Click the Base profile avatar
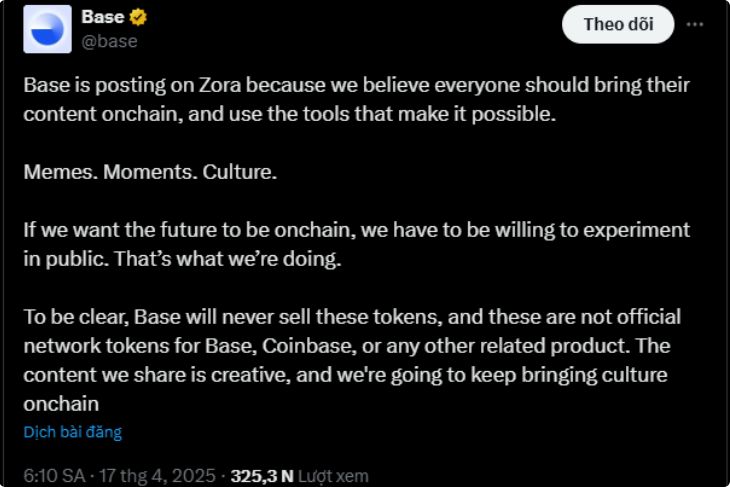730x487 pixels. pyautogui.click(x=48, y=29)
